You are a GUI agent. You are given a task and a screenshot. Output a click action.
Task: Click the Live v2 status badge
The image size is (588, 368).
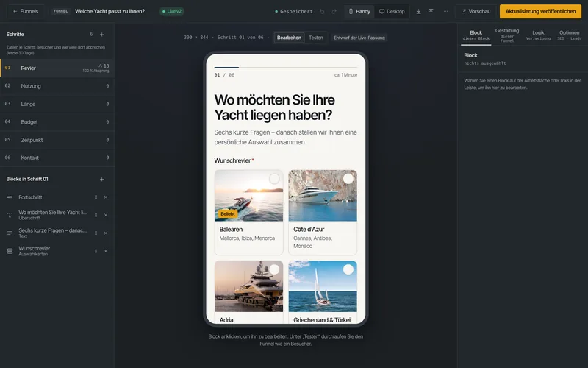coord(172,11)
